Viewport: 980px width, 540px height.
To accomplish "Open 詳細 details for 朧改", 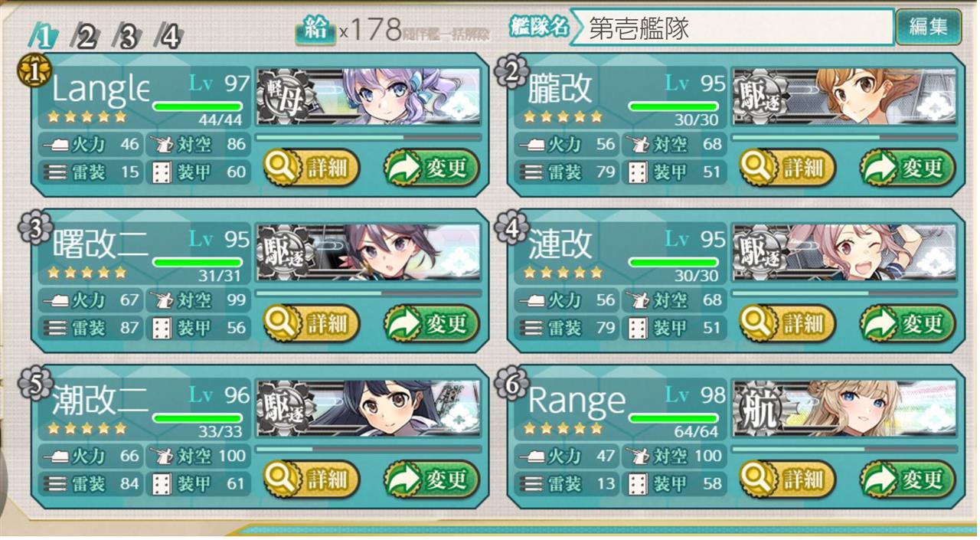I will click(x=788, y=169).
